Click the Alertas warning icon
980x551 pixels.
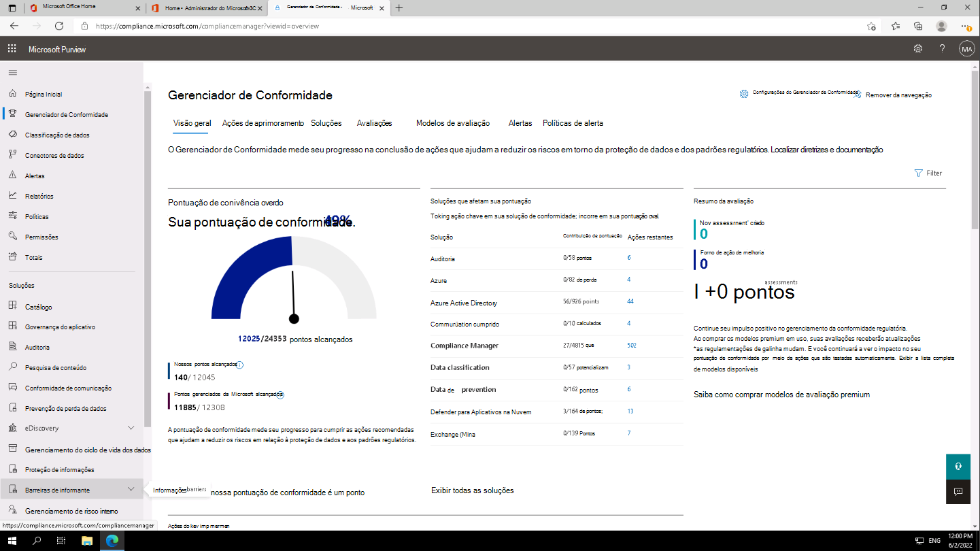click(x=12, y=176)
